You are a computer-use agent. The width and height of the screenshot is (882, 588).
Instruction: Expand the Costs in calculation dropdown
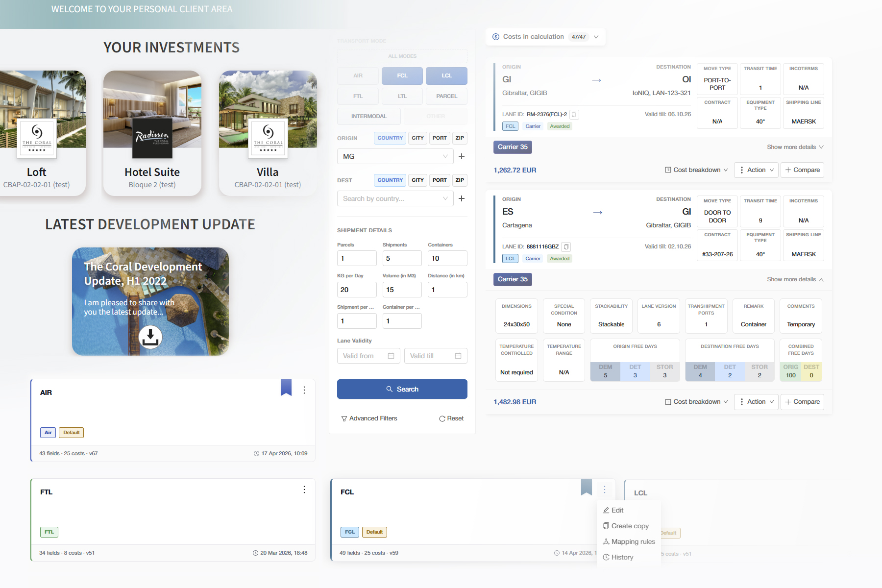tap(596, 37)
